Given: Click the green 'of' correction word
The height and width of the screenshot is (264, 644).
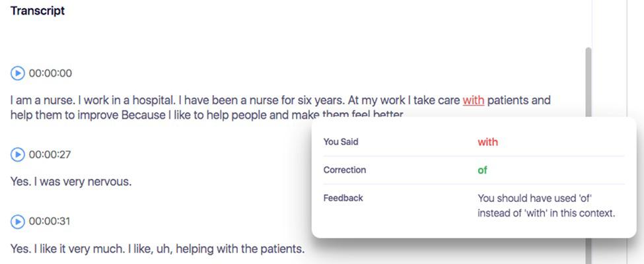Looking at the screenshot, I should [482, 170].
